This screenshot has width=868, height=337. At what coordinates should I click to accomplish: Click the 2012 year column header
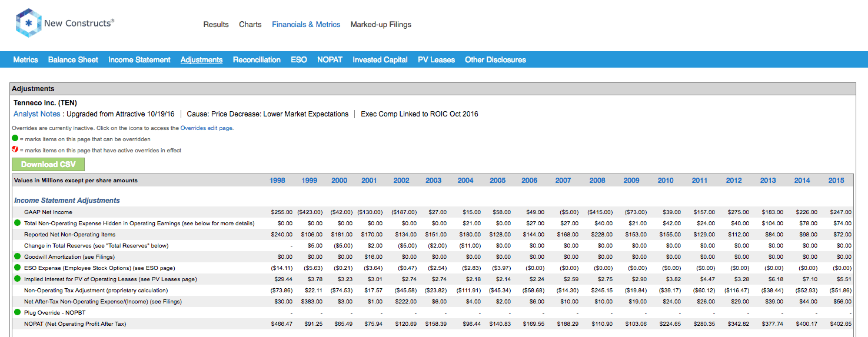(734, 181)
